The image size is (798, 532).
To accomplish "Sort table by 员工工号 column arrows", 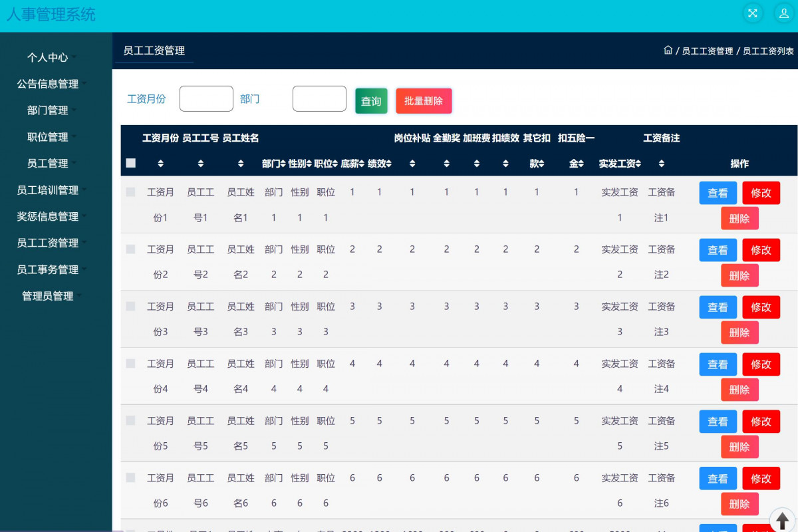I will 201,164.
